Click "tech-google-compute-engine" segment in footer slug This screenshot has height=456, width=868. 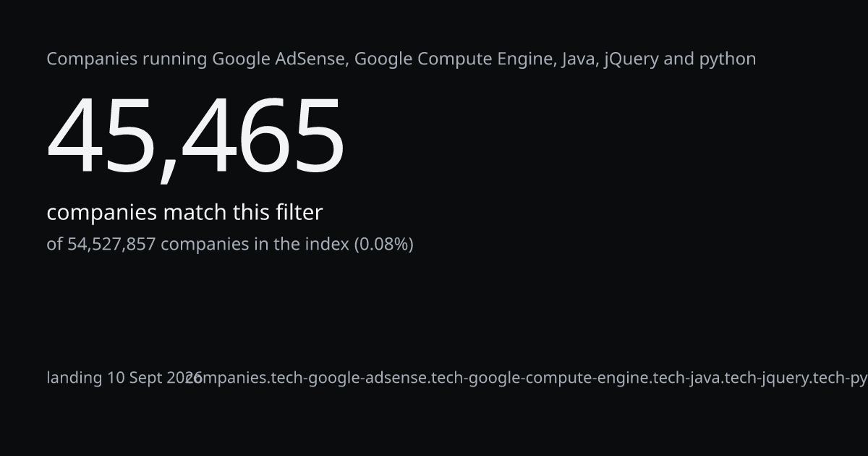tap(540, 378)
